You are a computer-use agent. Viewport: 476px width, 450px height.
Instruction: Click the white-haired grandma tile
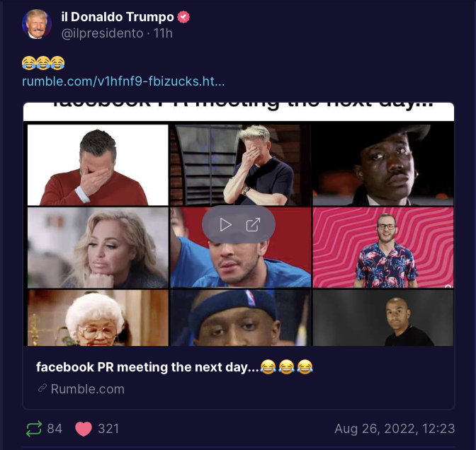[98, 318]
